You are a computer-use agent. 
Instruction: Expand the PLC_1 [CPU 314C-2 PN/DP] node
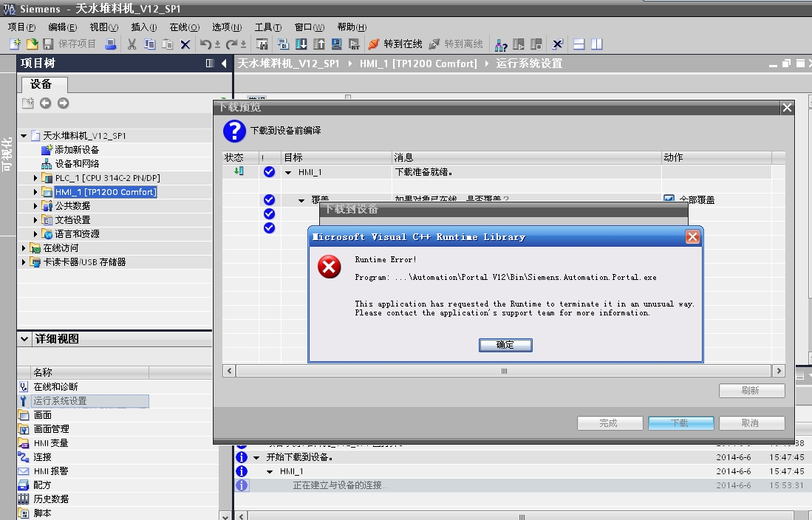click(35, 178)
